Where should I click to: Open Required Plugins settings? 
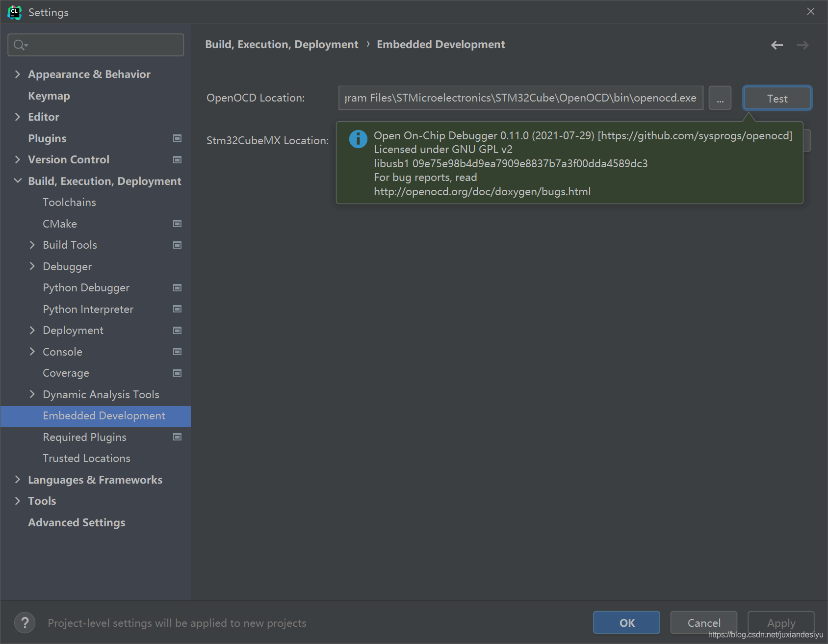pyautogui.click(x=85, y=437)
